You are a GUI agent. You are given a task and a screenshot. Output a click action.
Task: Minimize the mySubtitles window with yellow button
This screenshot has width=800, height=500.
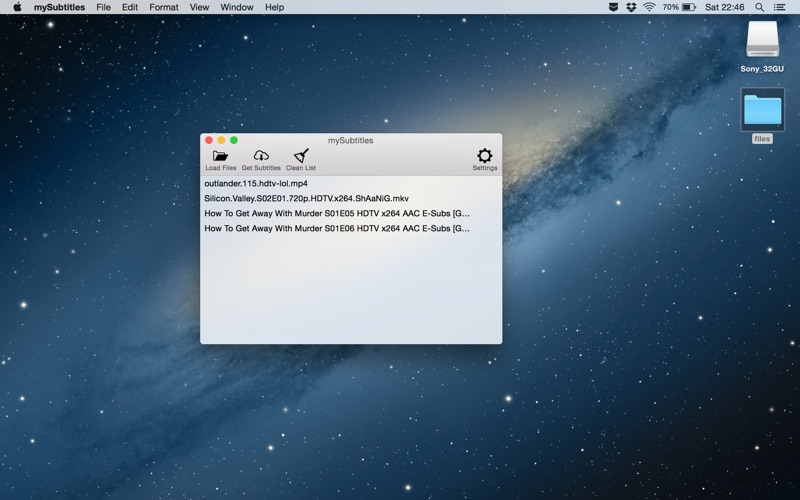221,140
